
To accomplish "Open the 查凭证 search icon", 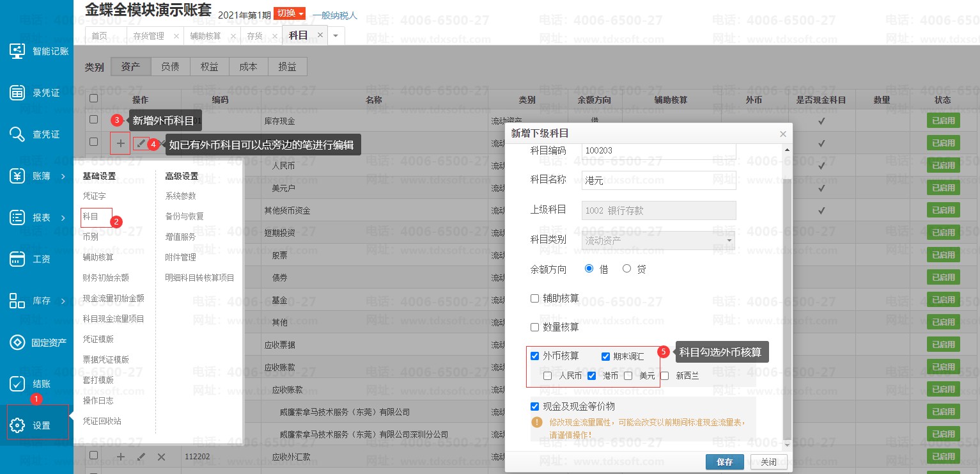I will pos(17,134).
